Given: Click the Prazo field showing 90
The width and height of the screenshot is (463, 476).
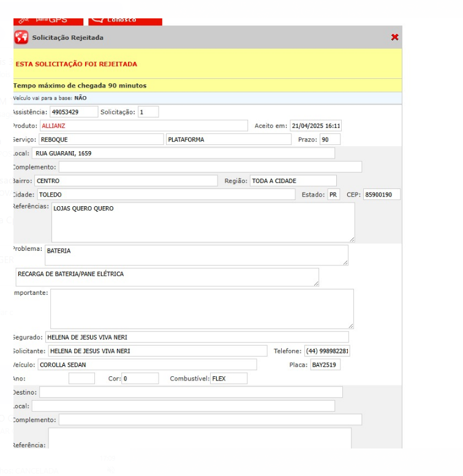Looking at the screenshot, I should click(x=329, y=139).
